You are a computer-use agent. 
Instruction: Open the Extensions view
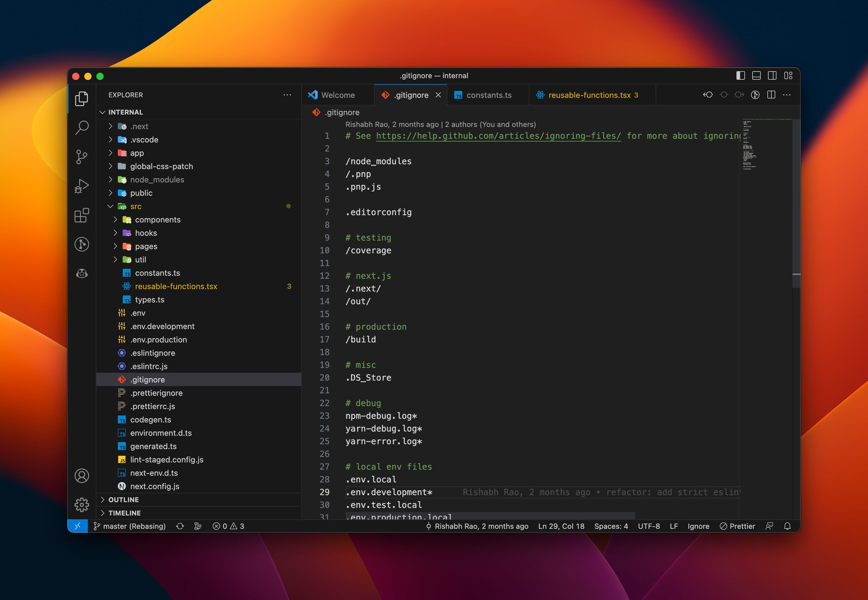tap(82, 215)
